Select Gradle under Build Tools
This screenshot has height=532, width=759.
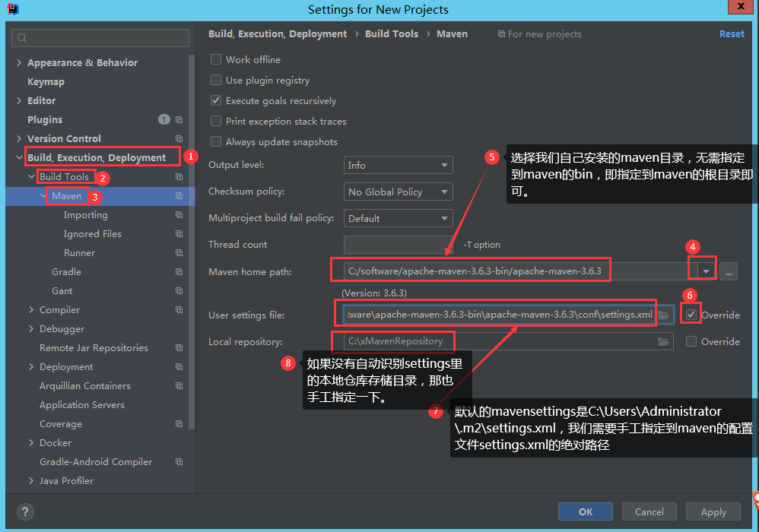[x=66, y=272]
